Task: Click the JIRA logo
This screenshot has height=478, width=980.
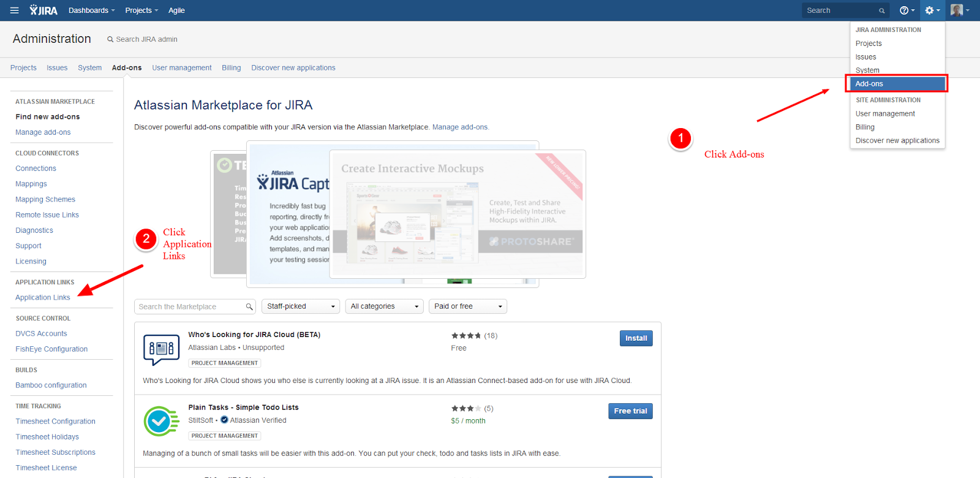Action: pyautogui.click(x=43, y=10)
